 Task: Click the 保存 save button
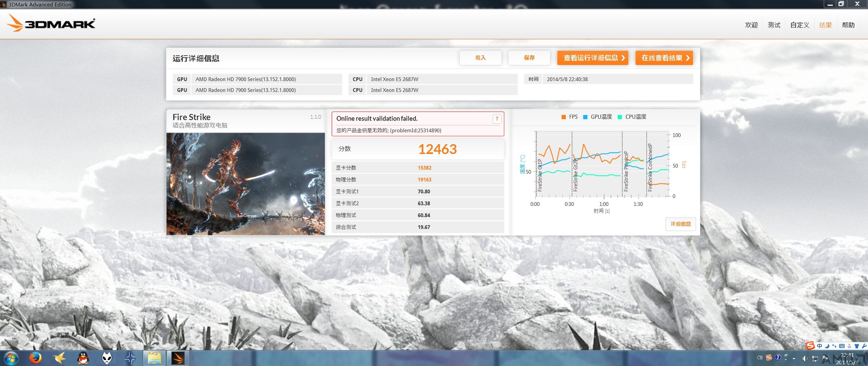(x=529, y=58)
